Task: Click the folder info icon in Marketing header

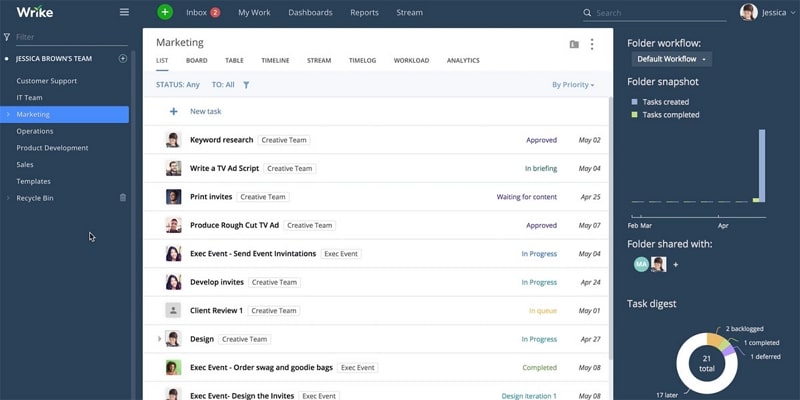Action: click(574, 44)
